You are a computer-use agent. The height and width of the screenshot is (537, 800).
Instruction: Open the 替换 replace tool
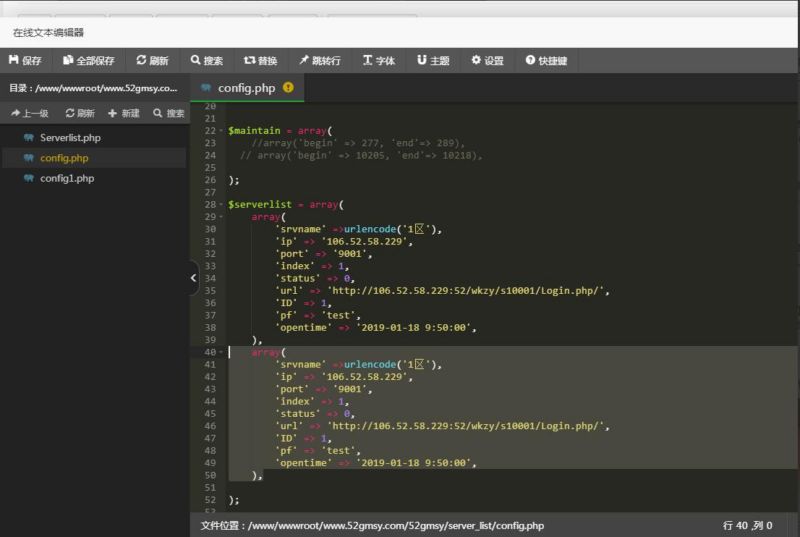(x=260, y=61)
